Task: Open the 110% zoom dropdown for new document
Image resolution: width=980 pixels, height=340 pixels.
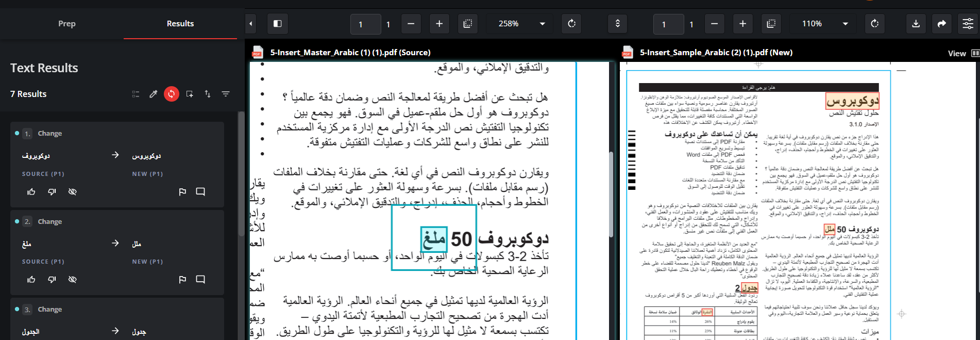Action: [845, 24]
